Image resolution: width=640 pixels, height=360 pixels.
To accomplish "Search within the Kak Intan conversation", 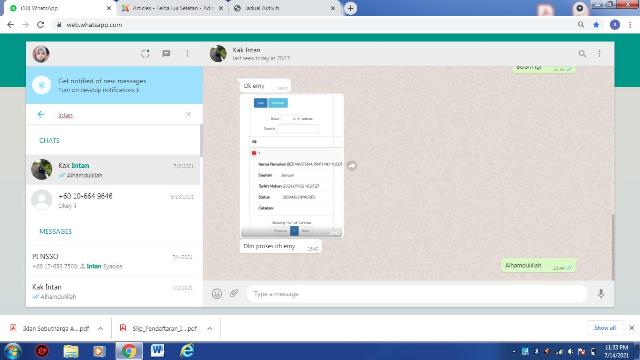I will click(x=582, y=54).
